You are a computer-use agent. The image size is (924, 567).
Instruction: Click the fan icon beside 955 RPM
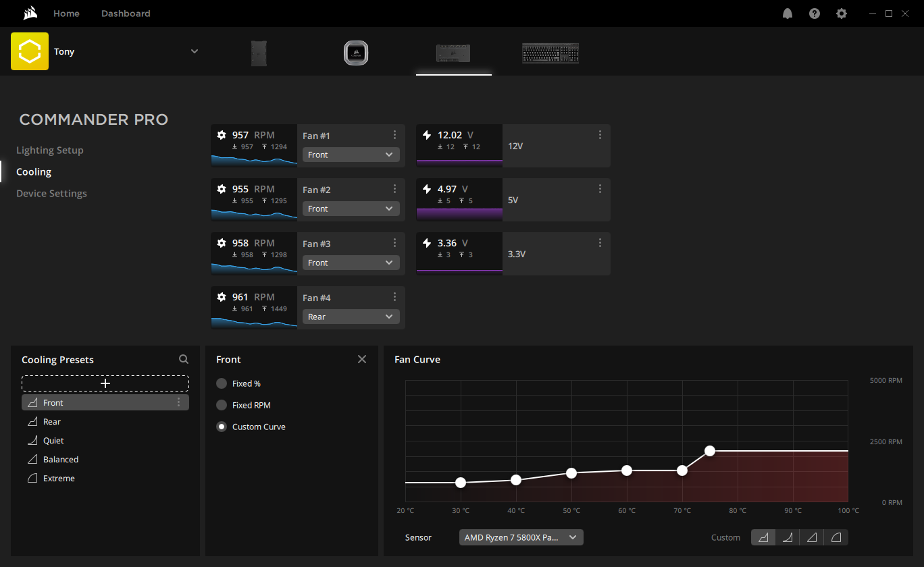[x=222, y=189]
